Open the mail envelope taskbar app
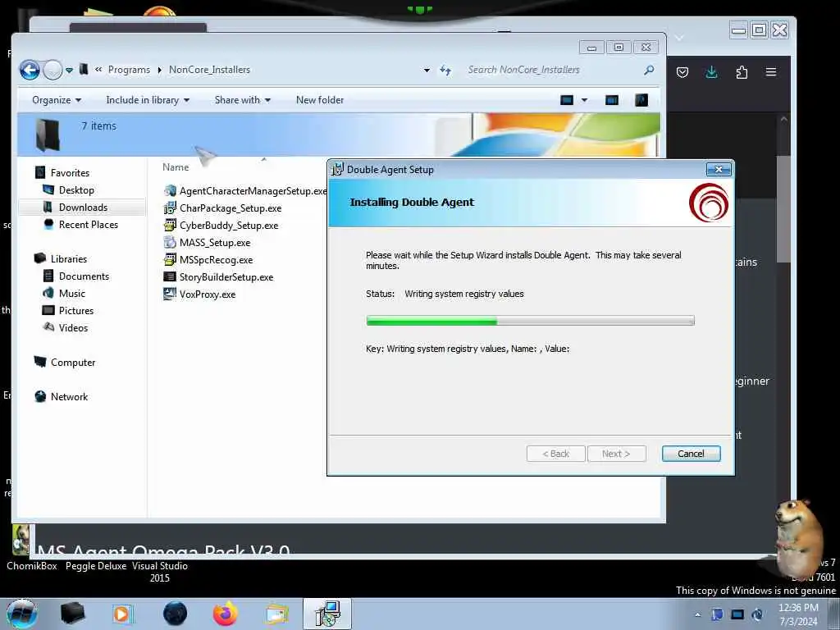This screenshot has width=840, height=630. pos(276,614)
